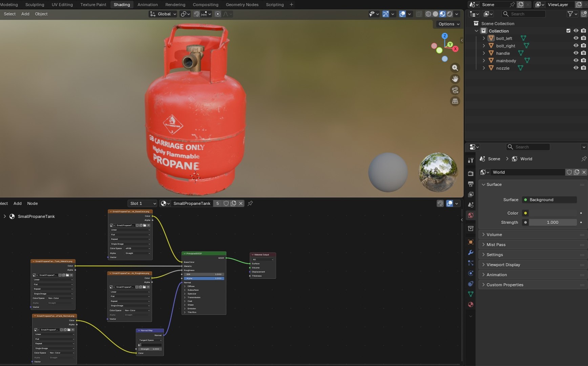Switch perspective/orthographic grid icon
This screenshot has height=366, width=588.
pyautogui.click(x=455, y=101)
